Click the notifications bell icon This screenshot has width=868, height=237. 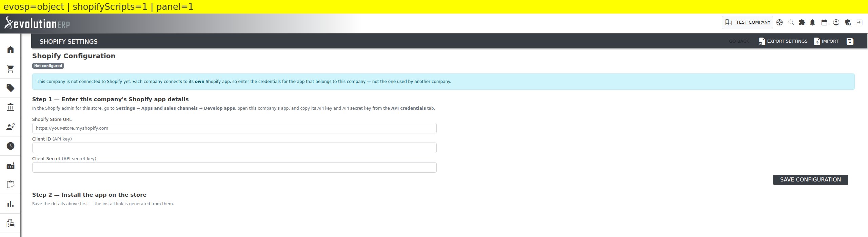click(x=812, y=22)
